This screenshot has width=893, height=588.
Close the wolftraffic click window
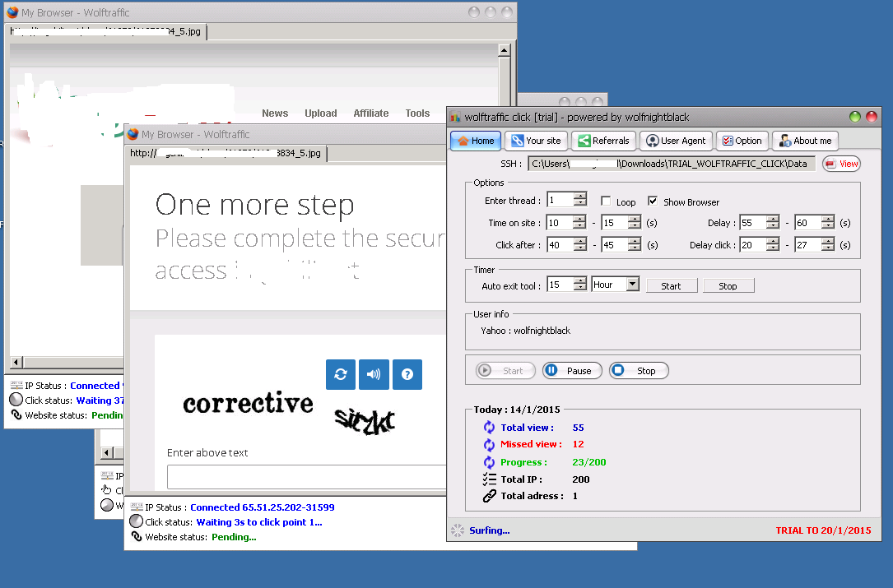(x=872, y=117)
